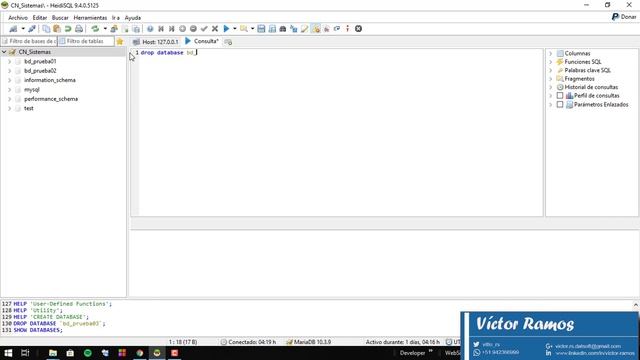Open the Herramientas menu
The height and width of the screenshot is (360, 640).
90,18
